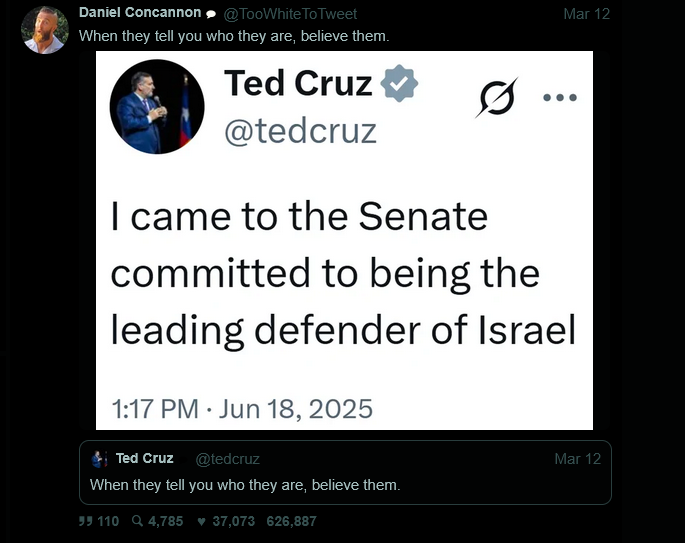685x543 pixels.
Task: Click the quote count icon showing 110
Action: click(x=85, y=521)
